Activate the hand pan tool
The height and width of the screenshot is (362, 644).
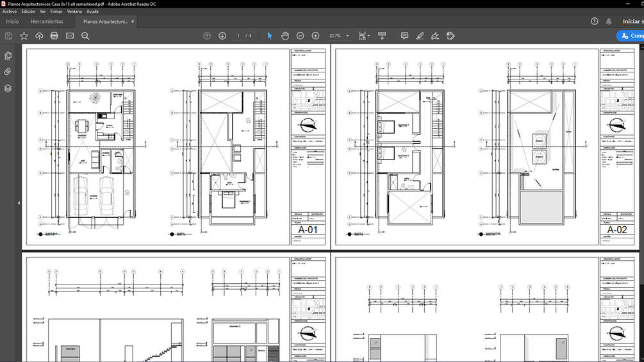pyautogui.click(x=285, y=36)
